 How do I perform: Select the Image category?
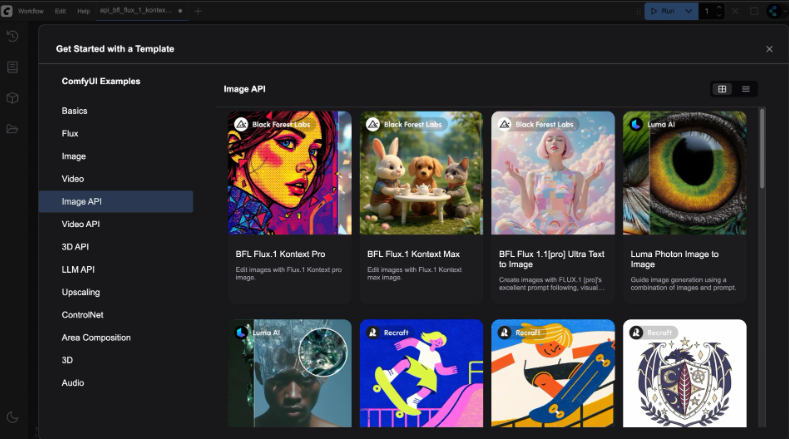tap(116, 156)
